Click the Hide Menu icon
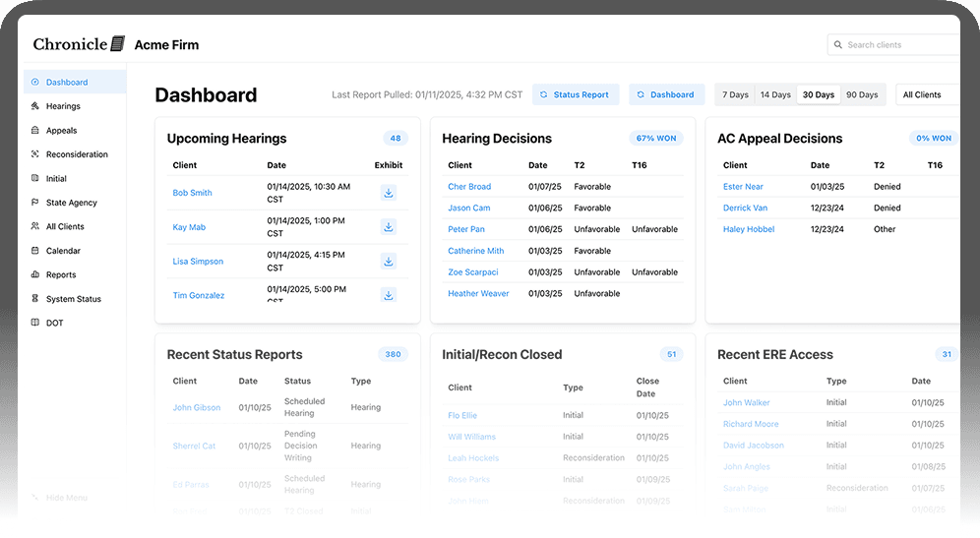This screenshot has height=538, width=980. [35, 498]
